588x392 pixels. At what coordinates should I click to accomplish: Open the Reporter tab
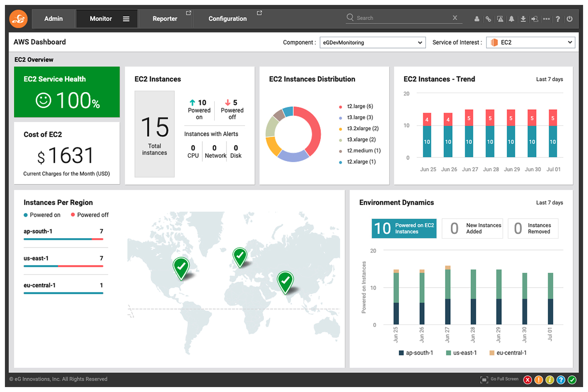[165, 19]
